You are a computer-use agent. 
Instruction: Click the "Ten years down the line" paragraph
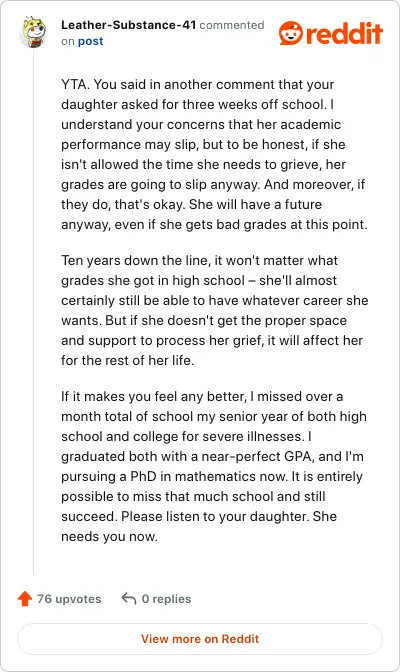pos(214,310)
